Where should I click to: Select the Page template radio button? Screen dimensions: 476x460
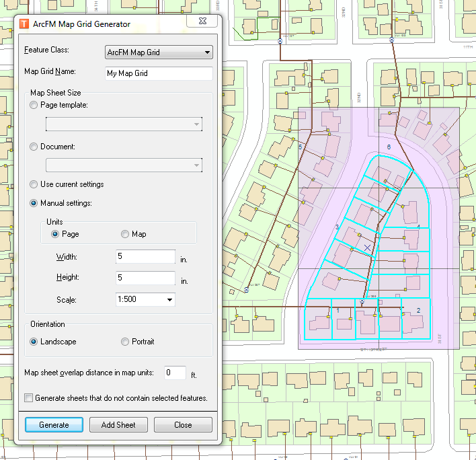coord(34,105)
